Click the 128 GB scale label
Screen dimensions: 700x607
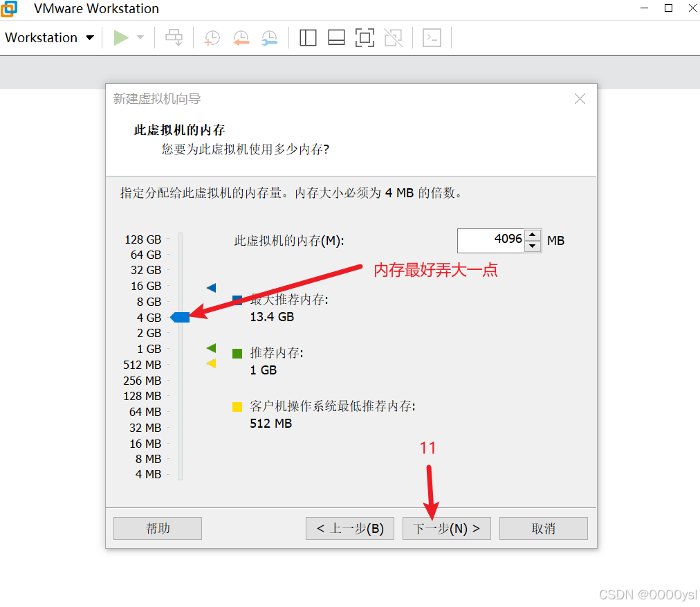click(143, 239)
